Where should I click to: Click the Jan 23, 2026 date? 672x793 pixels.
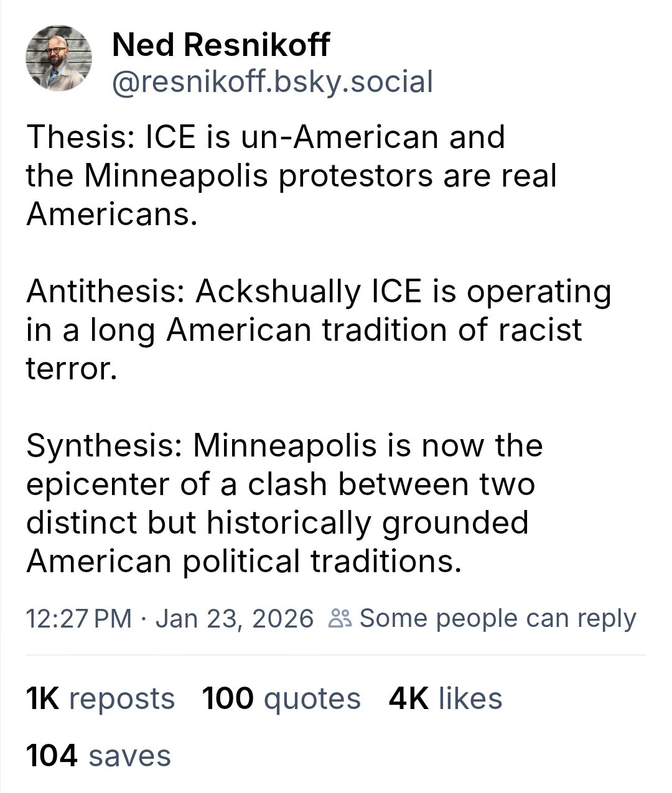tap(235, 618)
